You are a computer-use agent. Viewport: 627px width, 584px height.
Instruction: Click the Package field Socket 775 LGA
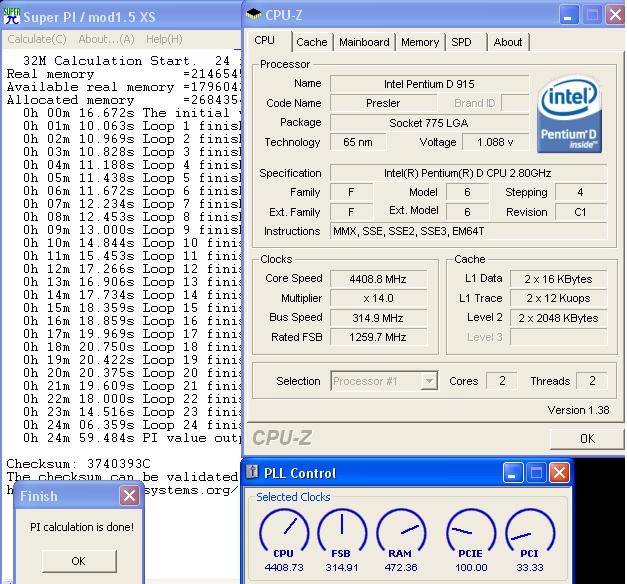coord(429,122)
